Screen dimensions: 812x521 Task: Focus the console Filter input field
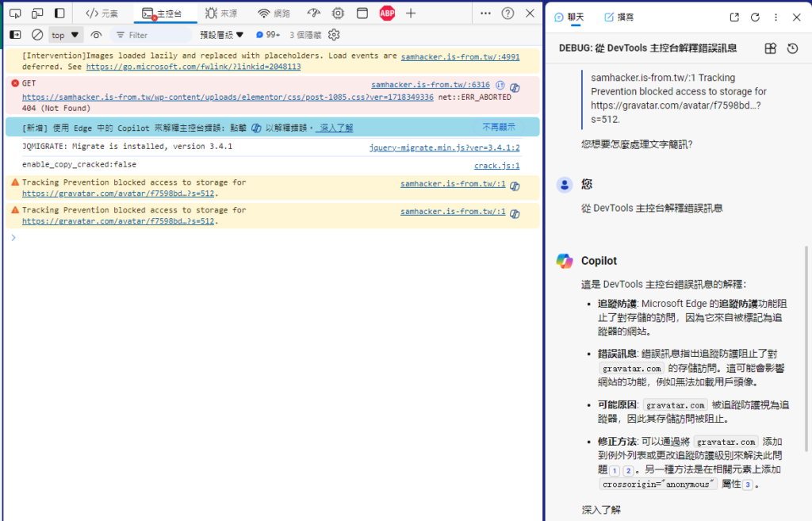(x=151, y=35)
